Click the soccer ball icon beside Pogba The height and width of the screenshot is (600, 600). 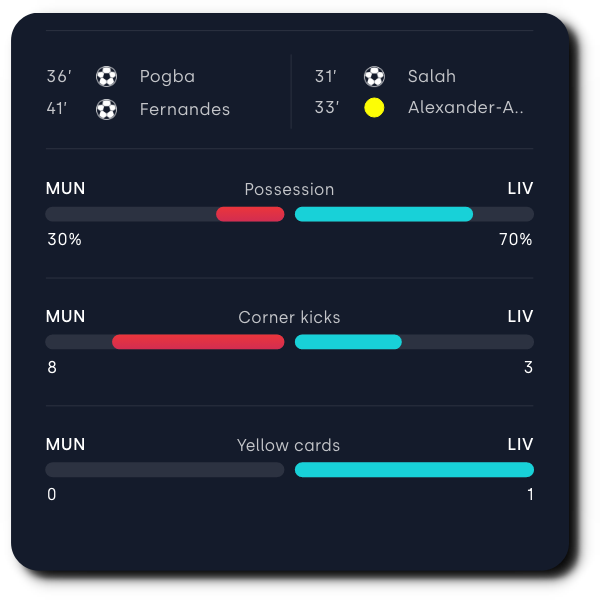point(106,77)
